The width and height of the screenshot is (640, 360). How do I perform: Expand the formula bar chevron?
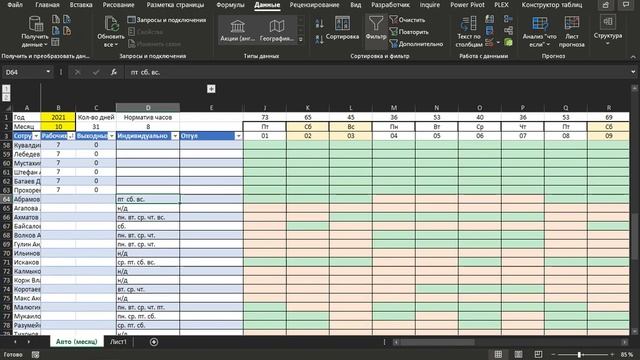[x=633, y=72]
